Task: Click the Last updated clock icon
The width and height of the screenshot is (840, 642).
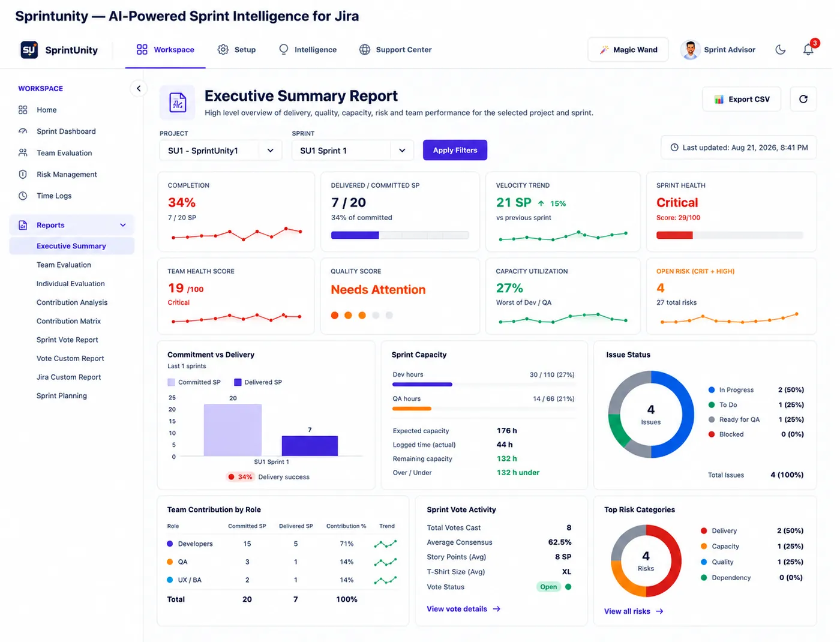Action: coord(674,148)
